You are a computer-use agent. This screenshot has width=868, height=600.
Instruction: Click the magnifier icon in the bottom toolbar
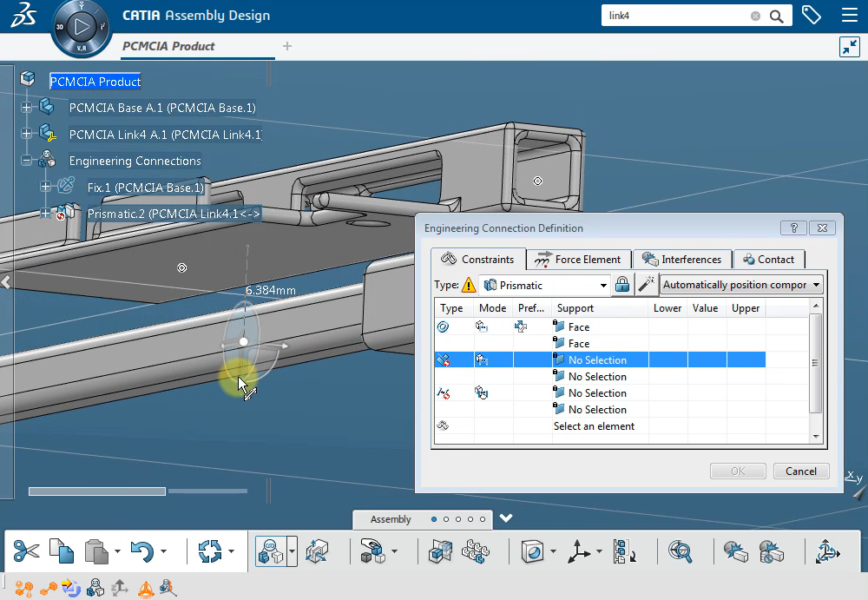680,551
